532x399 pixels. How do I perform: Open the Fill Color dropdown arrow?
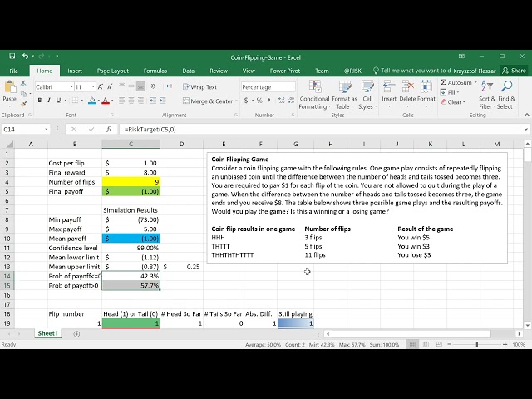click(98, 101)
